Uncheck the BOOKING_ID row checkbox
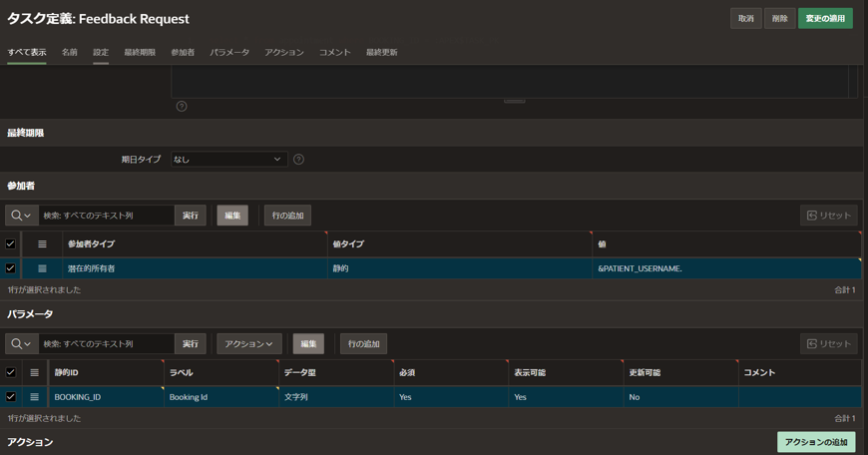Screen dimensions: 868x455 pos(11,397)
